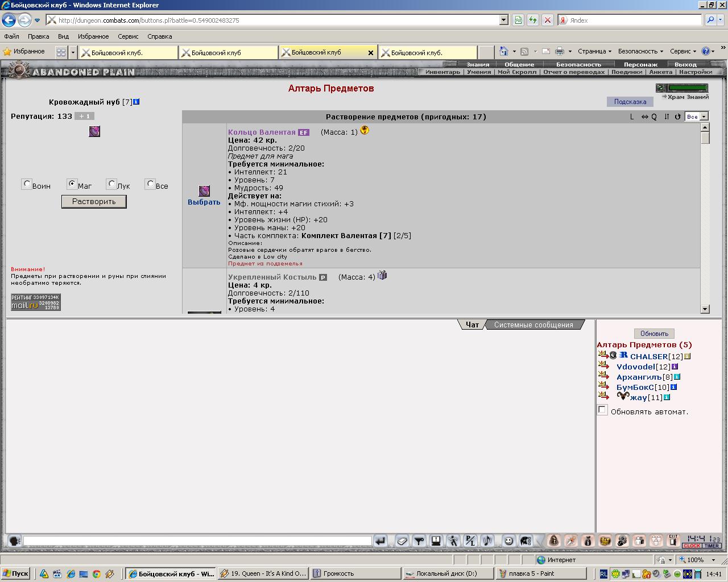Click the chat filter funnel icon
Screen dimensions: 728x582
tap(419, 541)
